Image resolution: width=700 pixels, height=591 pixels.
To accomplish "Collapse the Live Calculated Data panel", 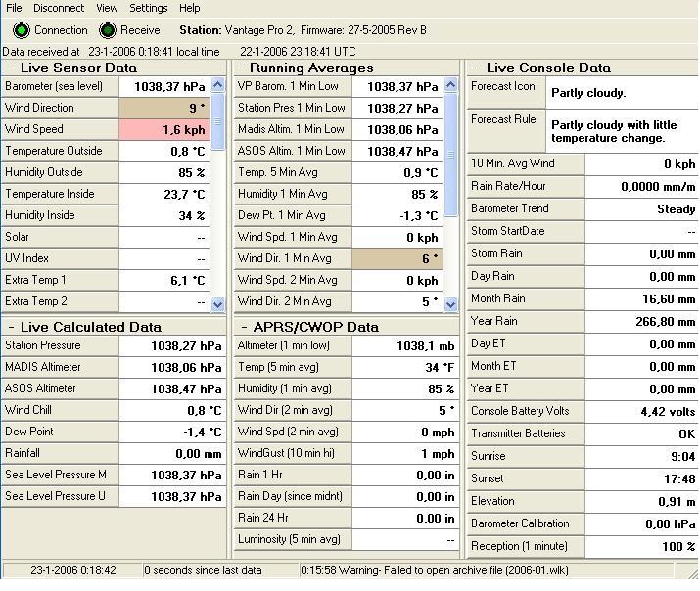I will tap(11, 328).
